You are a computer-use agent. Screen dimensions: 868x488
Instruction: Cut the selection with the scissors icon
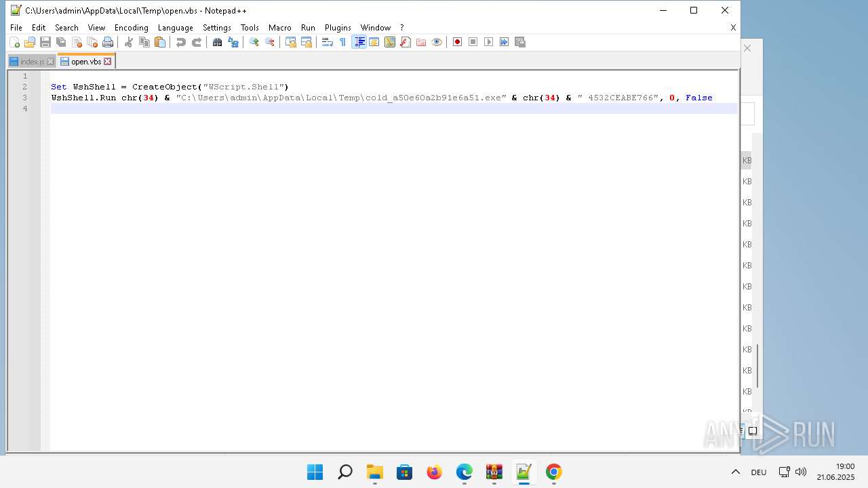coord(128,42)
